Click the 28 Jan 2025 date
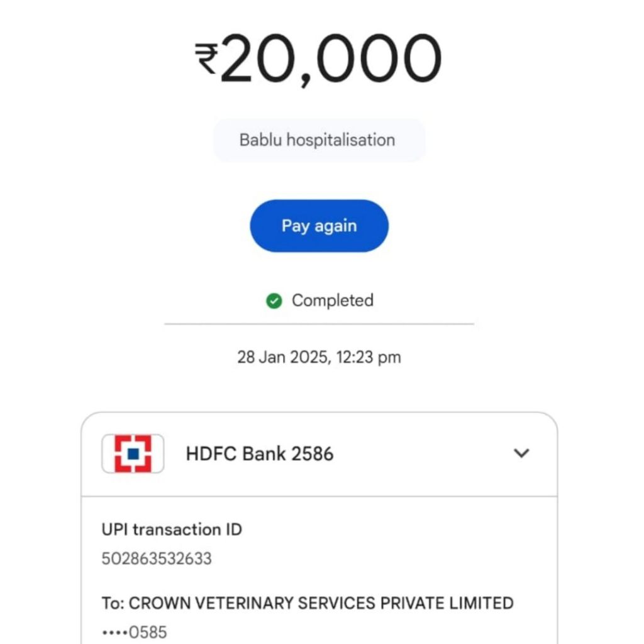Image resolution: width=644 pixels, height=644 pixels. pos(282,357)
